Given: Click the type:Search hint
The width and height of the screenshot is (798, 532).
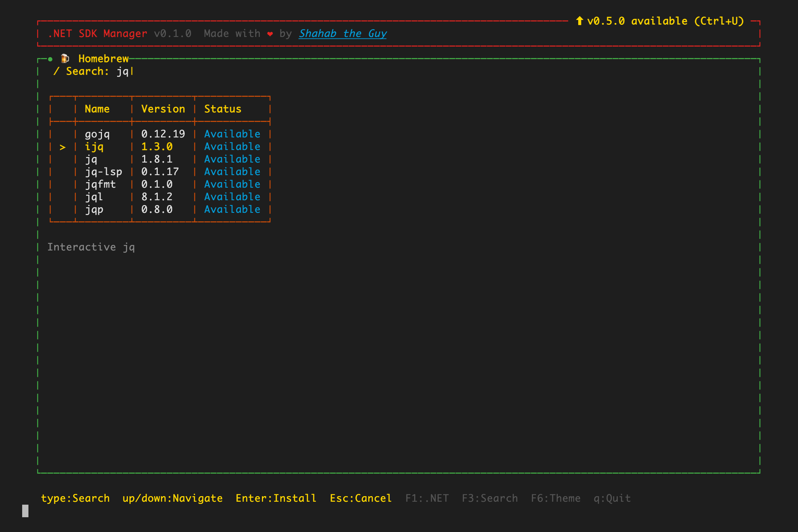Looking at the screenshot, I should pyautogui.click(x=75, y=498).
